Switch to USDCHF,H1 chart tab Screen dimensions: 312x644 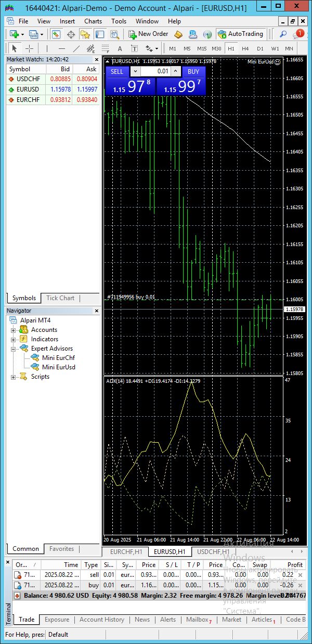pos(213,551)
